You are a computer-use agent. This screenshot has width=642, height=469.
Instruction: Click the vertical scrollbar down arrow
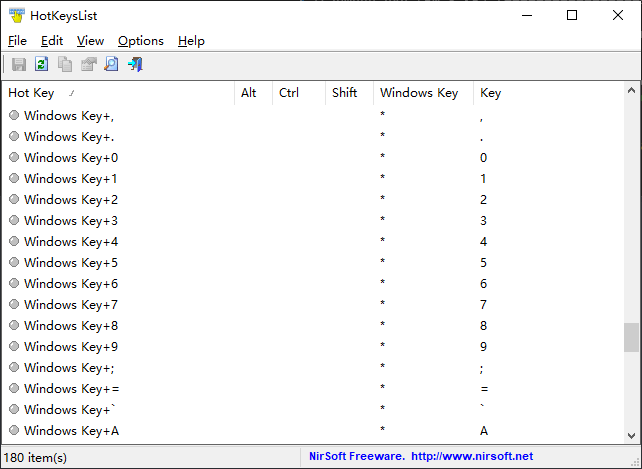click(631, 436)
